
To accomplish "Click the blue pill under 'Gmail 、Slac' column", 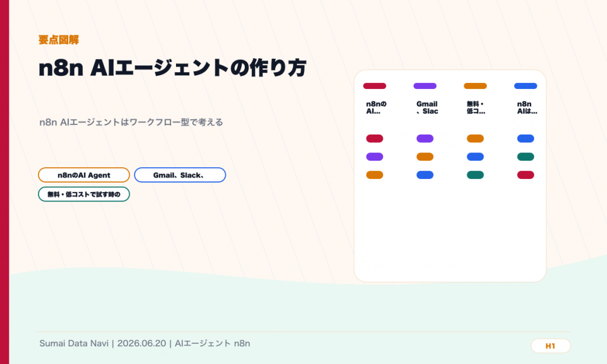I will [x=425, y=175].
